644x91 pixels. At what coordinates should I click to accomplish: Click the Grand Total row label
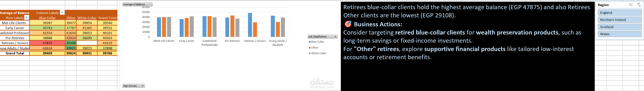(x=15, y=53)
